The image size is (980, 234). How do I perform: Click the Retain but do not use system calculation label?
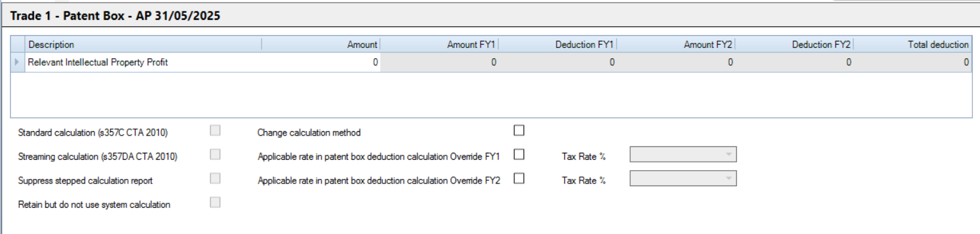coord(94,205)
